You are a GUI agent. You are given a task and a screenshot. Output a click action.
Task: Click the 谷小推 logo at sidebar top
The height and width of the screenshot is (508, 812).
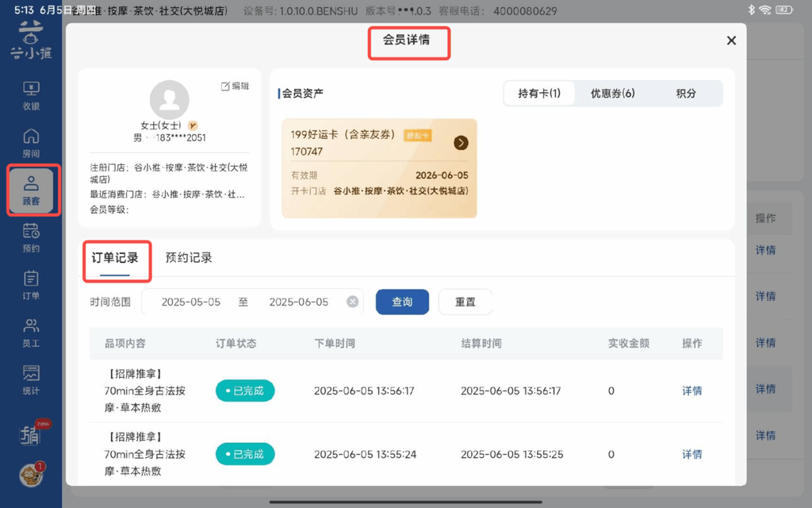pyautogui.click(x=31, y=40)
